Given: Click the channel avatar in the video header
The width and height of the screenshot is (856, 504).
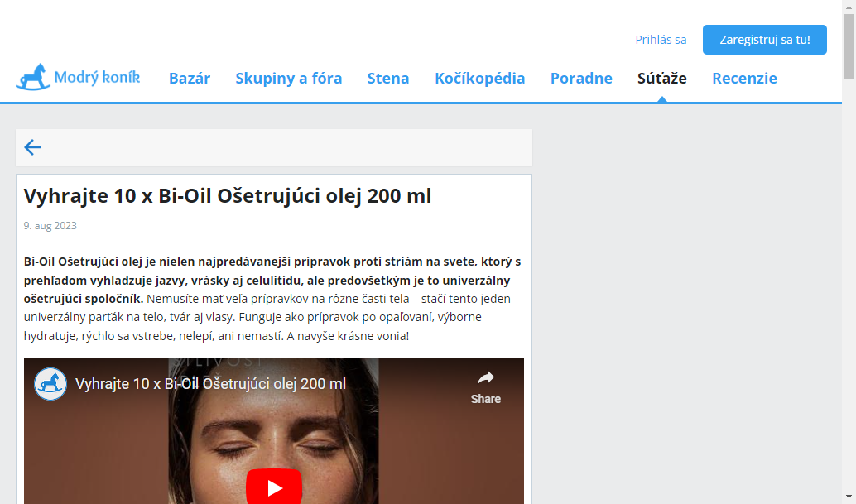Looking at the screenshot, I should pos(50,384).
